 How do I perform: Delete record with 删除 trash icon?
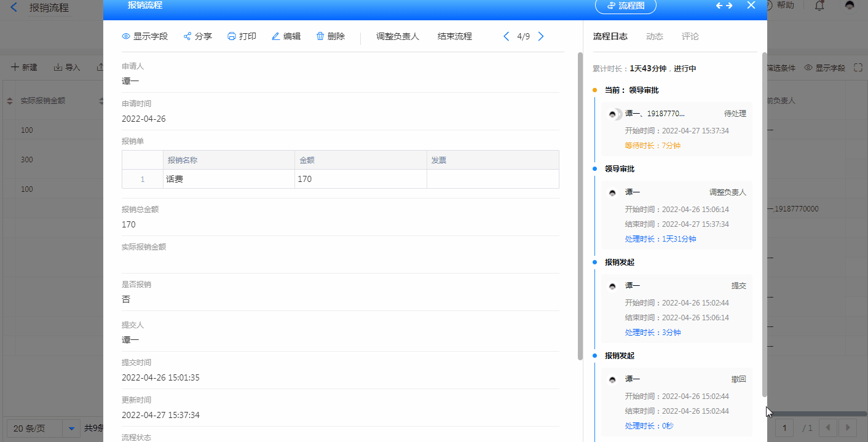[320, 36]
